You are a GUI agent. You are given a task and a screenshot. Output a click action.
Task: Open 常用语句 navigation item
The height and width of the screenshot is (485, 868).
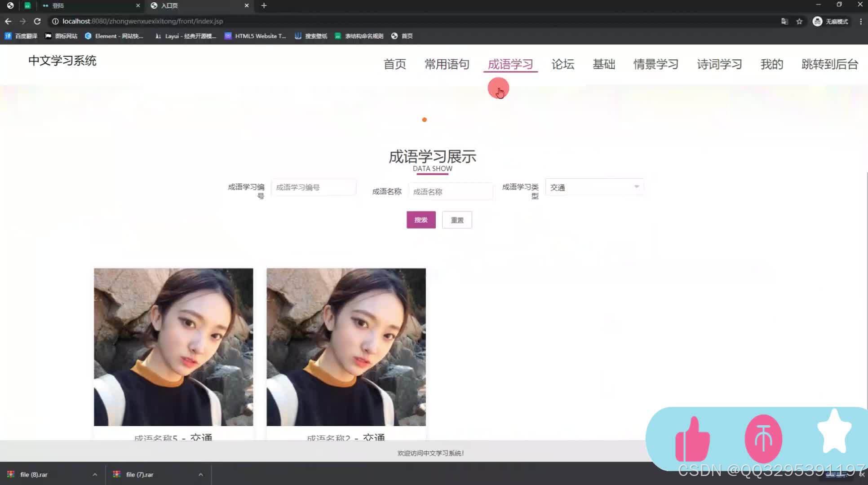447,64
